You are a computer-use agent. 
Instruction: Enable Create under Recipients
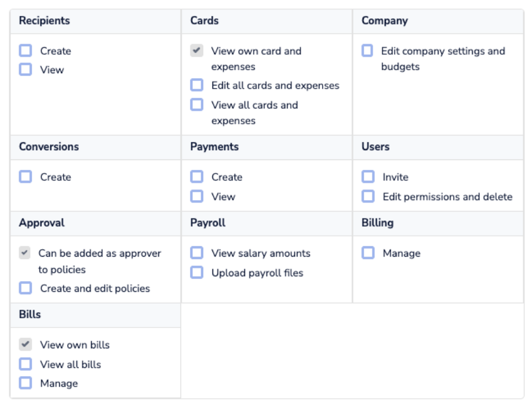(25, 50)
